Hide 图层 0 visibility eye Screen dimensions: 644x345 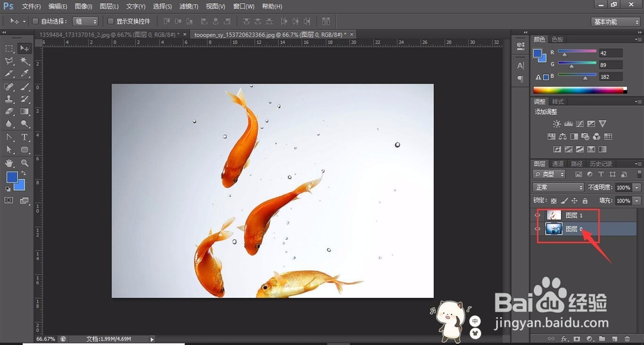tap(537, 229)
